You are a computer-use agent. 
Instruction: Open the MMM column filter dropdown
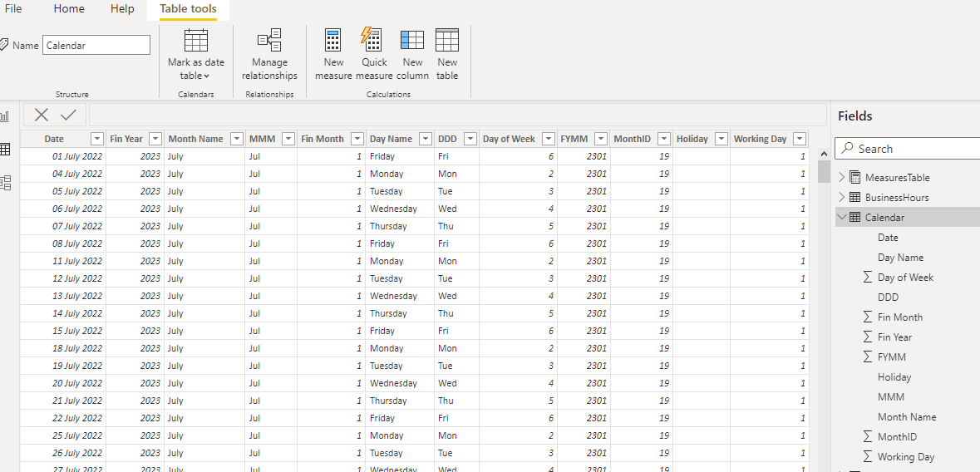pos(288,139)
